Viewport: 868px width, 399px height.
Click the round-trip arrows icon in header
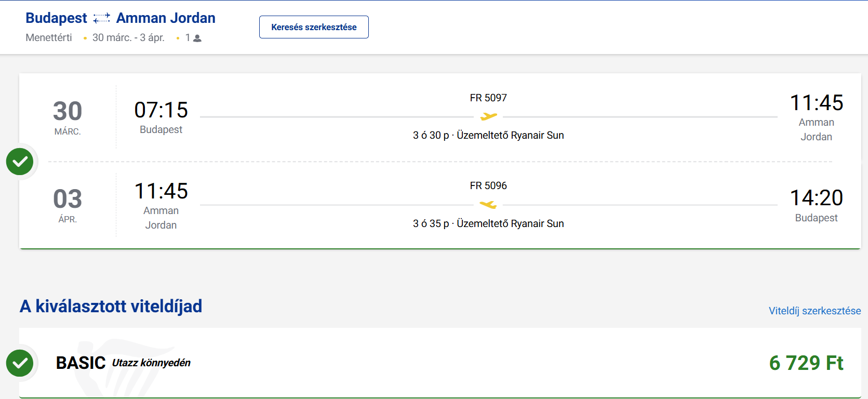(101, 18)
